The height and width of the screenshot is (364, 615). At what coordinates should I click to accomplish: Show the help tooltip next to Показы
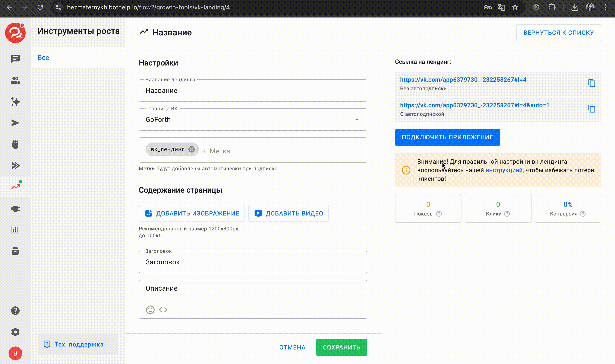[439, 214]
